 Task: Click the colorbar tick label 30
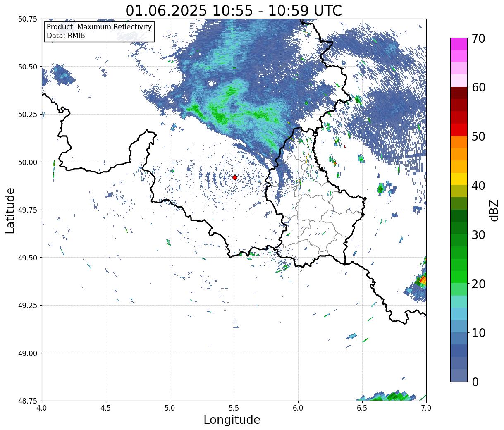478,235
